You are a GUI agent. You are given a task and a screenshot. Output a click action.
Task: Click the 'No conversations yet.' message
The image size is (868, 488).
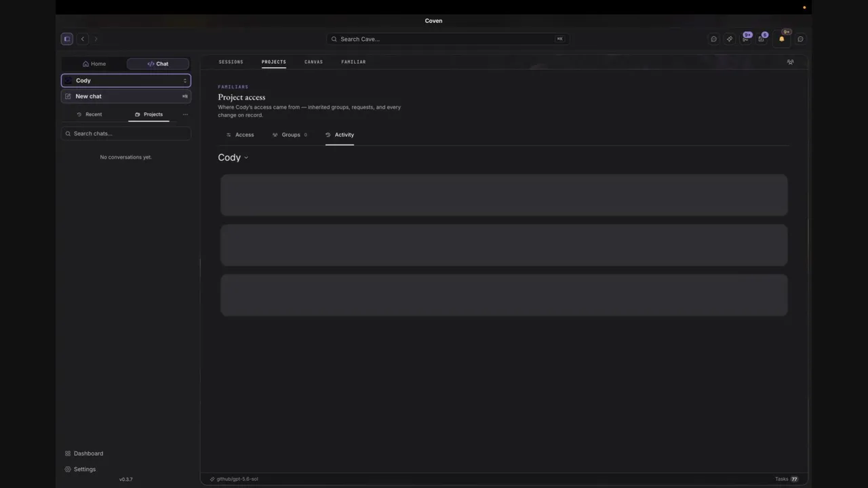tap(126, 157)
